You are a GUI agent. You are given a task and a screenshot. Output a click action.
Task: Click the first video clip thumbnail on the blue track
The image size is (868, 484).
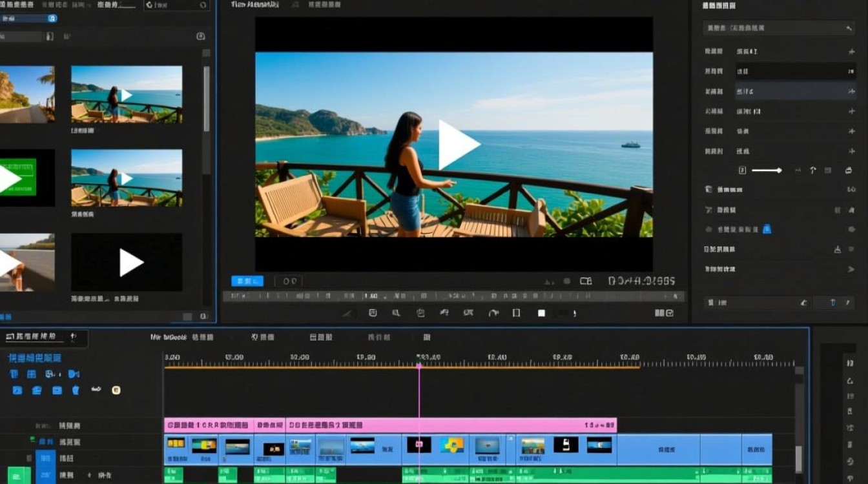[x=176, y=443]
